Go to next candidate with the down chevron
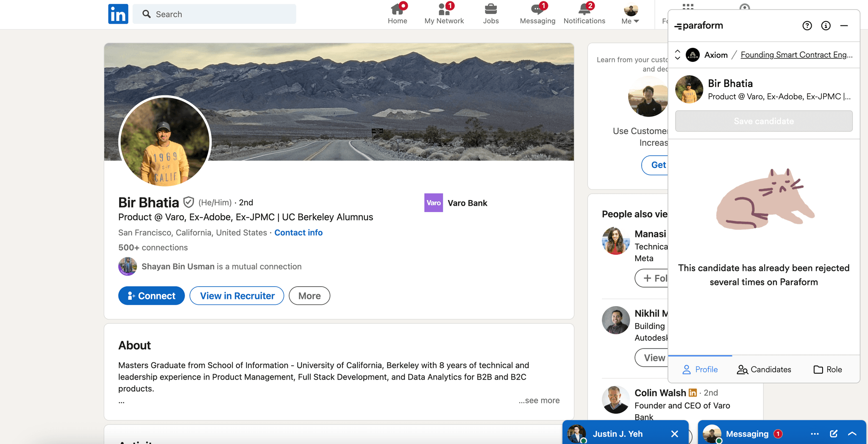Screen dimensions: 868x444 (x=677, y=58)
